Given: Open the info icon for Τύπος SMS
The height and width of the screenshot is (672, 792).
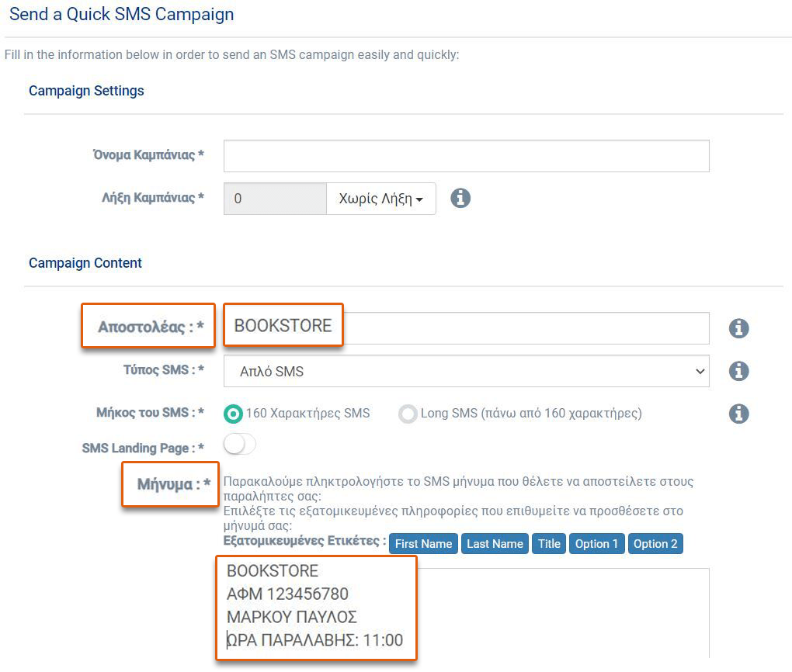Looking at the screenshot, I should pyautogui.click(x=738, y=371).
